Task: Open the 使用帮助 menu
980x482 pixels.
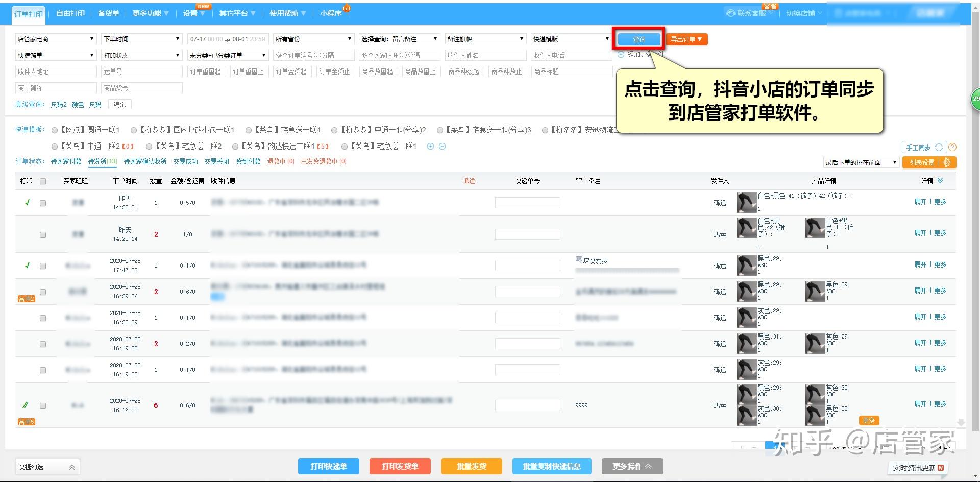Action: pos(288,13)
